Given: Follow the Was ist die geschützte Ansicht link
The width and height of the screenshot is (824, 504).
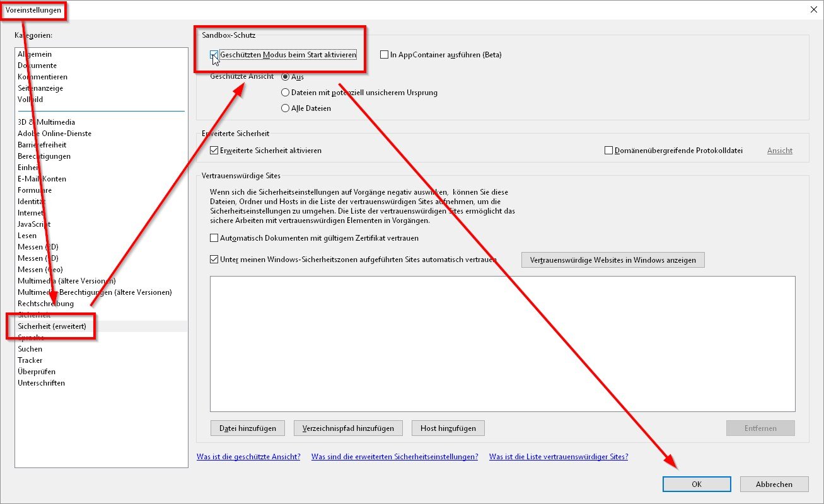Looking at the screenshot, I should pyautogui.click(x=248, y=456).
